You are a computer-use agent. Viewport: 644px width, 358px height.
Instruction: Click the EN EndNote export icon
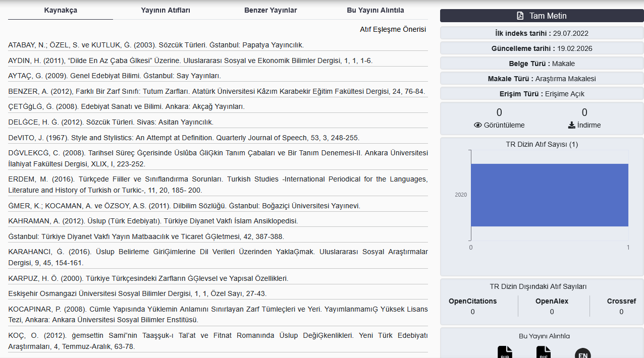click(x=582, y=353)
